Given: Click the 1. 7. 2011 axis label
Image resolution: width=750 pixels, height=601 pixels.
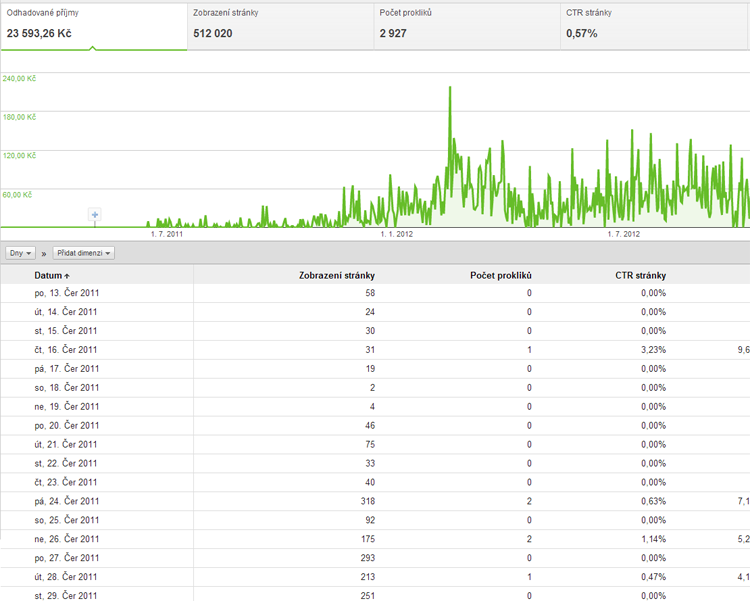Looking at the screenshot, I should click(x=167, y=234).
